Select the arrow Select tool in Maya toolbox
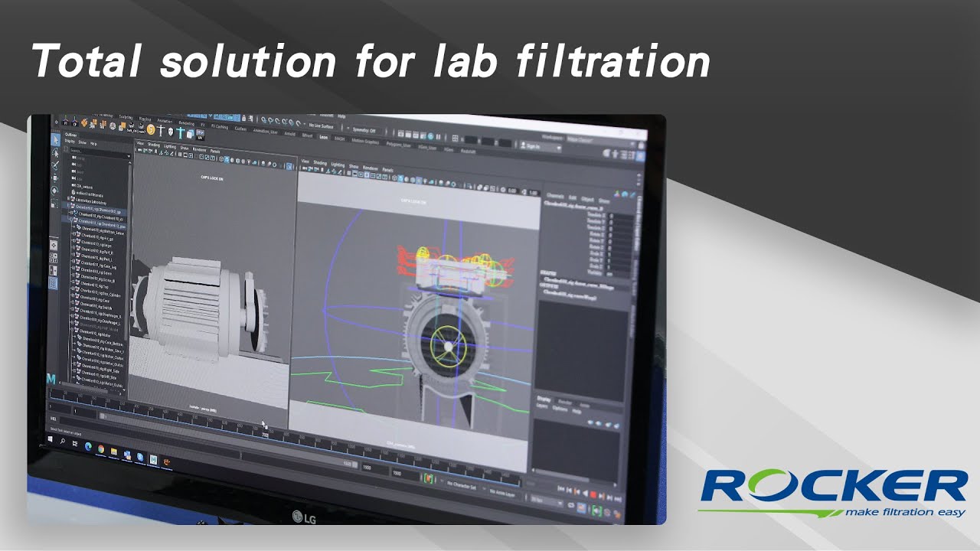The width and height of the screenshot is (980, 551). pos(56,140)
